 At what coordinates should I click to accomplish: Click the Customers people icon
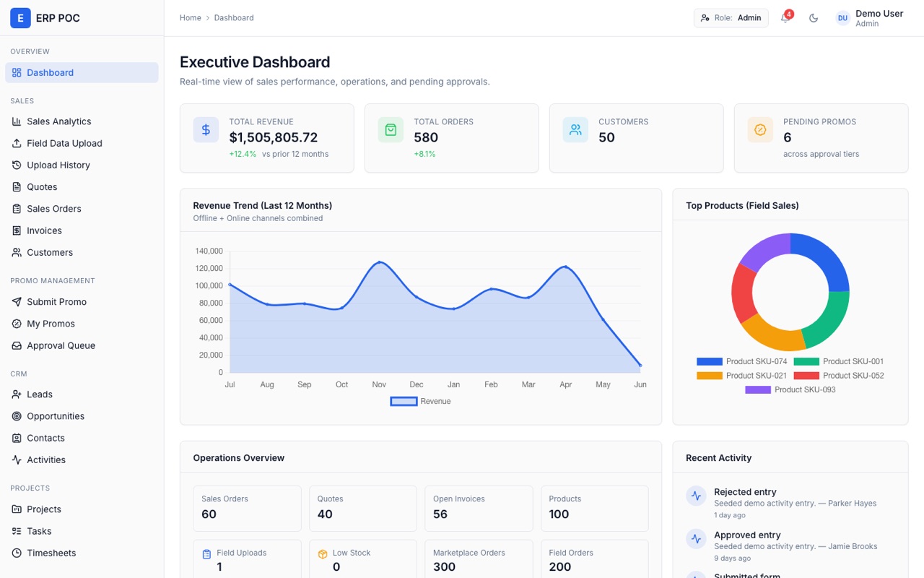(x=17, y=252)
